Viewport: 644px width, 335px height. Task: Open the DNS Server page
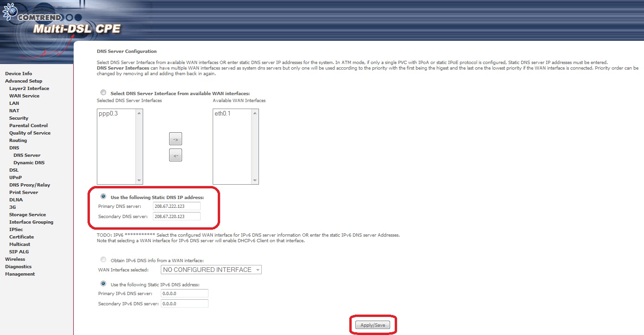pos(26,155)
